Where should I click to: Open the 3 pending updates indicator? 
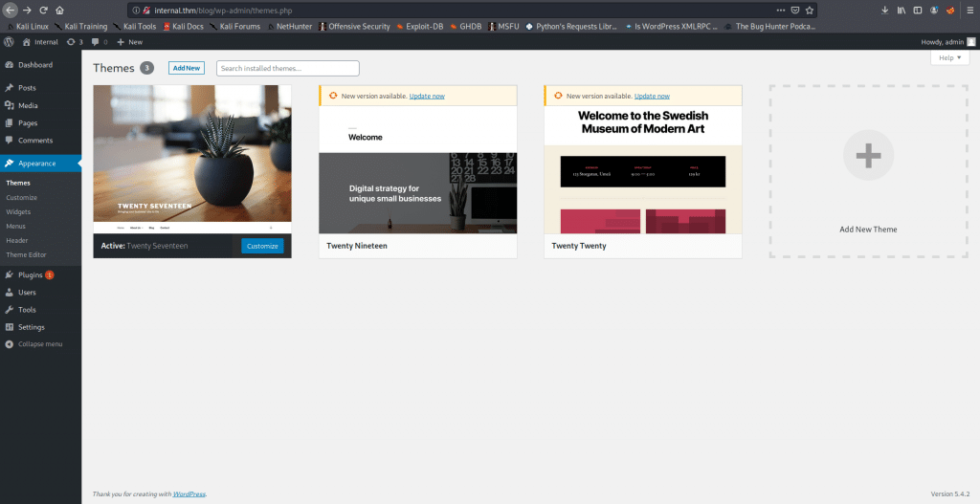[75, 42]
